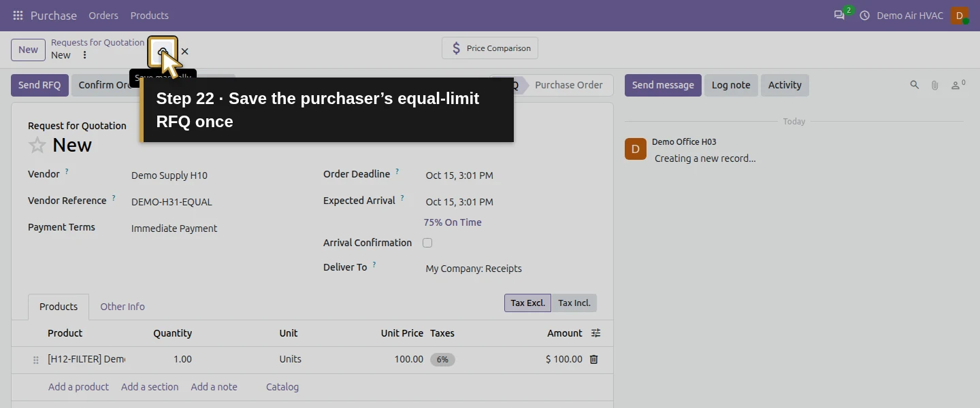Click Send message button
This screenshot has height=408, width=980.
tap(663, 85)
